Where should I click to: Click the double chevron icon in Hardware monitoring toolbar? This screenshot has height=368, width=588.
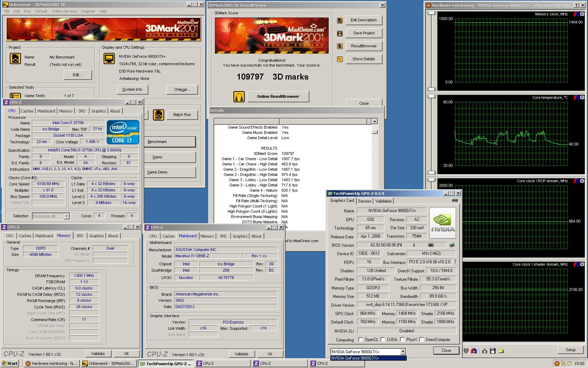coord(466,350)
